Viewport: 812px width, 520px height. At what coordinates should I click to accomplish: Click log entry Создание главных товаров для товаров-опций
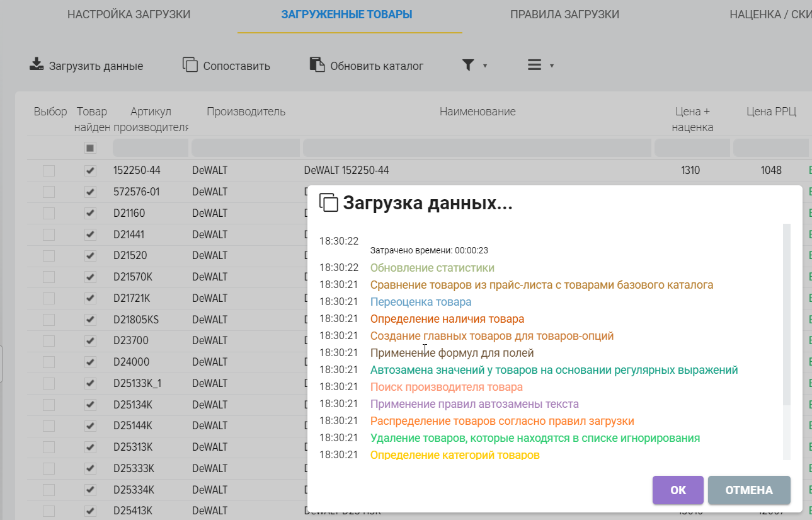point(492,336)
